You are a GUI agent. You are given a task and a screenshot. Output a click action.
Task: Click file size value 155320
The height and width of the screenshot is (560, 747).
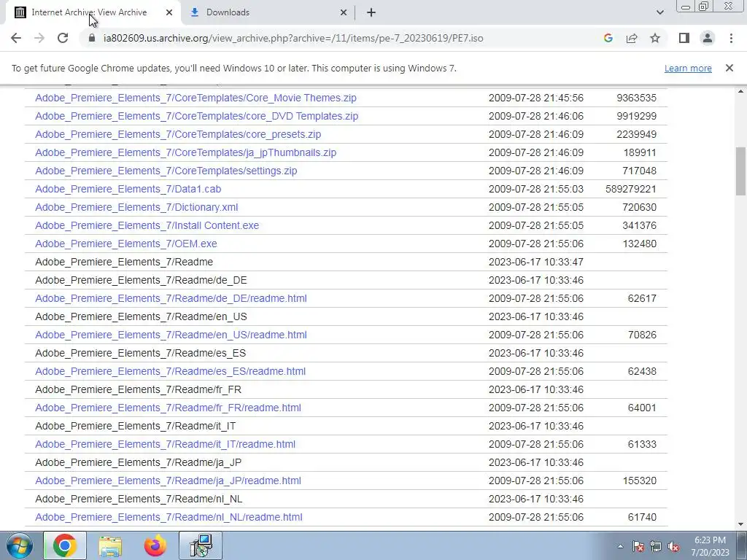639,481
